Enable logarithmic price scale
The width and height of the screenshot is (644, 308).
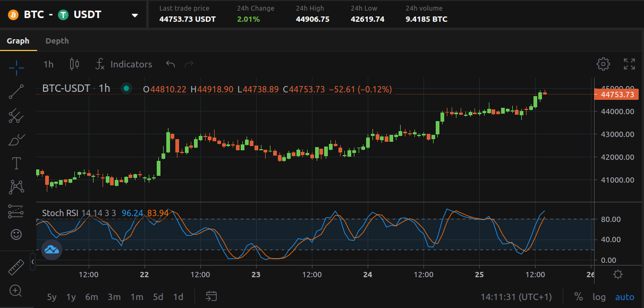coord(599,297)
